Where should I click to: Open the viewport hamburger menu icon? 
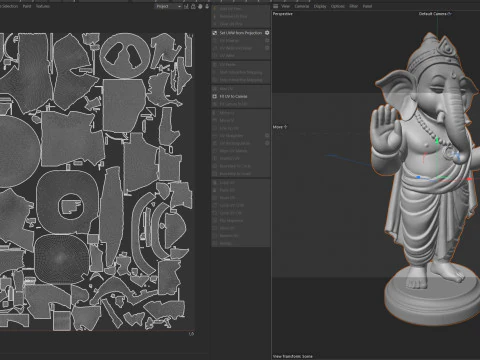pos(276,6)
